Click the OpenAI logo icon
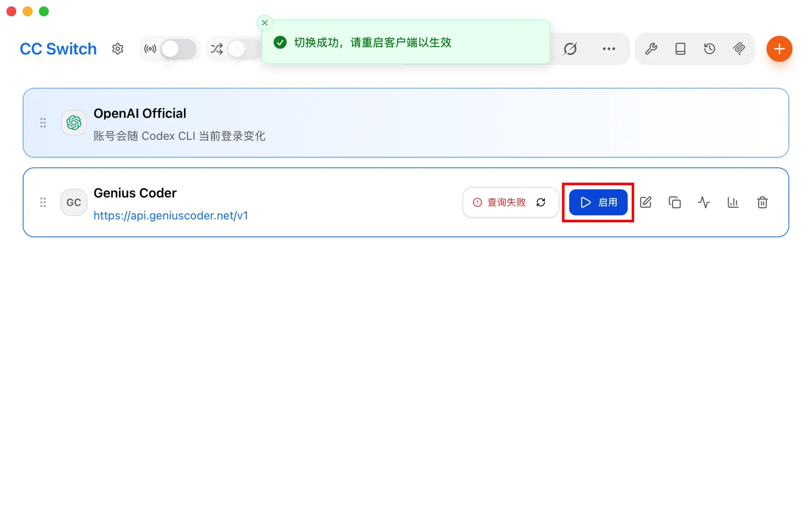Screen dimensions: 812x529 pyautogui.click(x=74, y=123)
